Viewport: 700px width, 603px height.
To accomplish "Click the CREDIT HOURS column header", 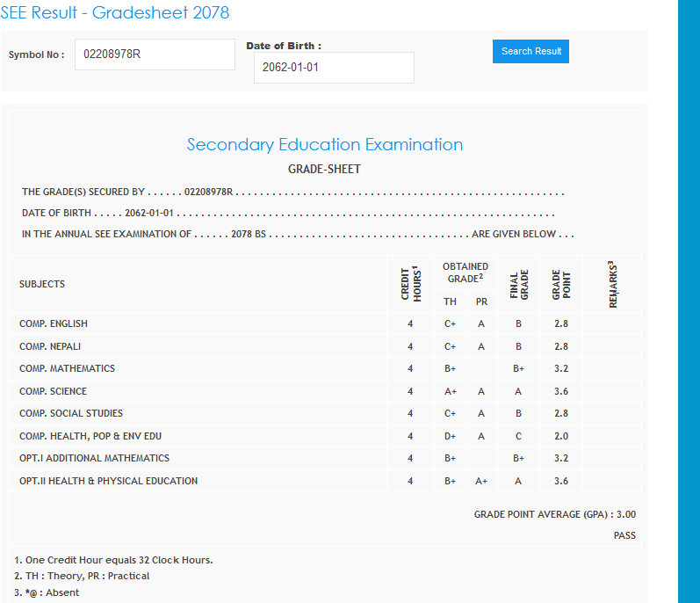I will coord(409,284).
